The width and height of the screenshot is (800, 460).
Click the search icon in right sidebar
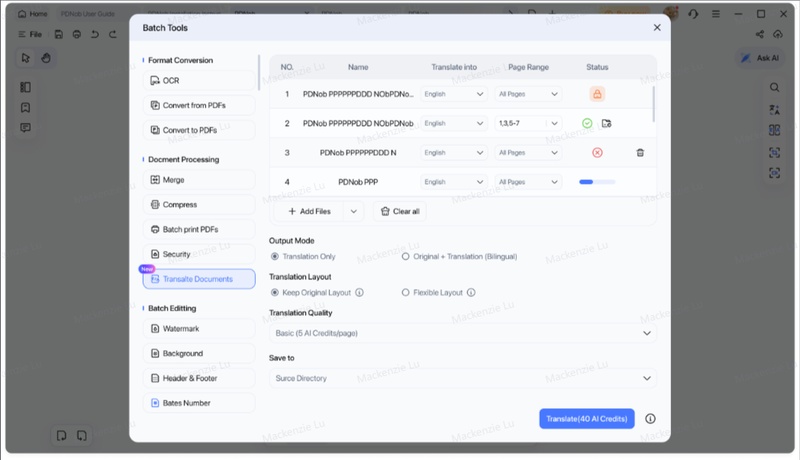coord(774,87)
